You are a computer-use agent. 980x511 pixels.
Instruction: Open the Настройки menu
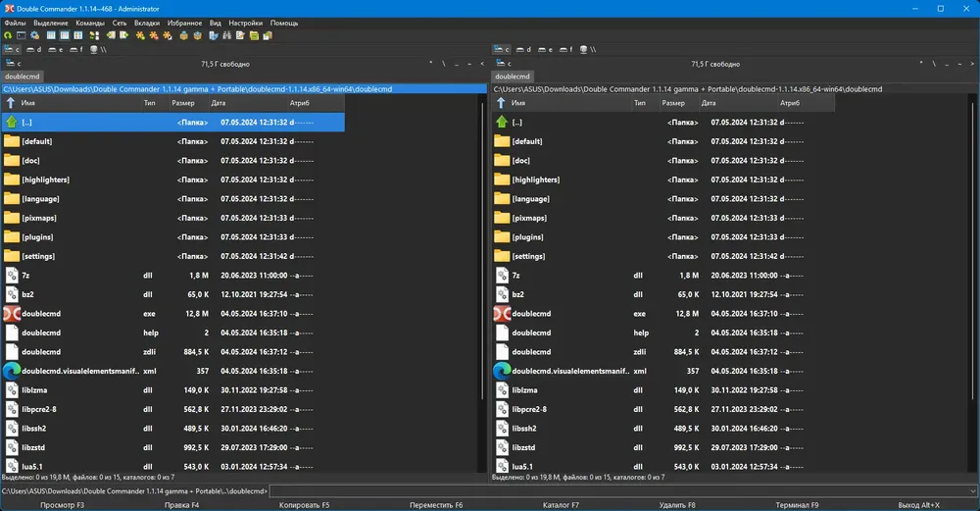[246, 23]
